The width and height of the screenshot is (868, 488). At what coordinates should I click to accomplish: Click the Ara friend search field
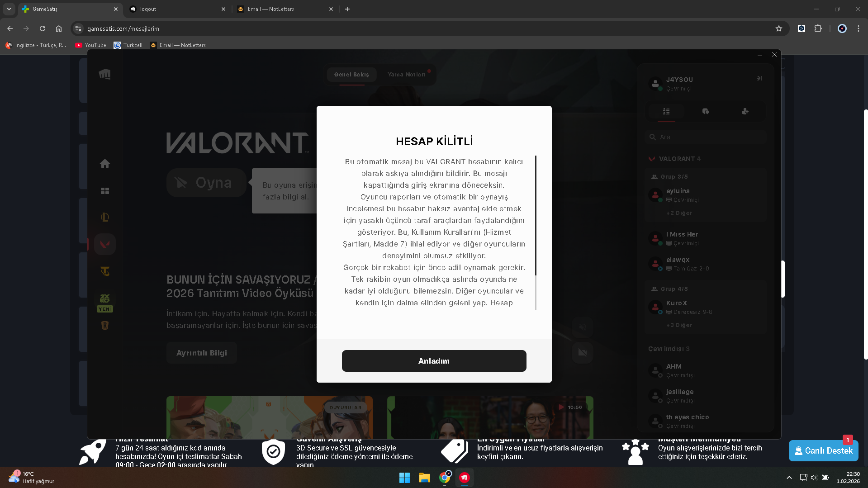click(x=706, y=137)
